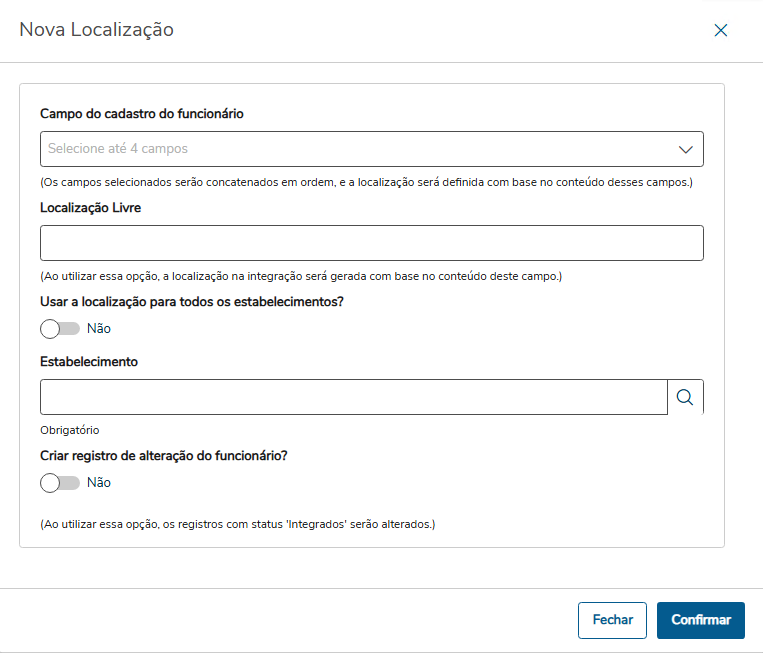Image resolution: width=763 pixels, height=653 pixels.
Task: Click the magnifier icon beside the Estabelecimento field
Action: (x=685, y=397)
